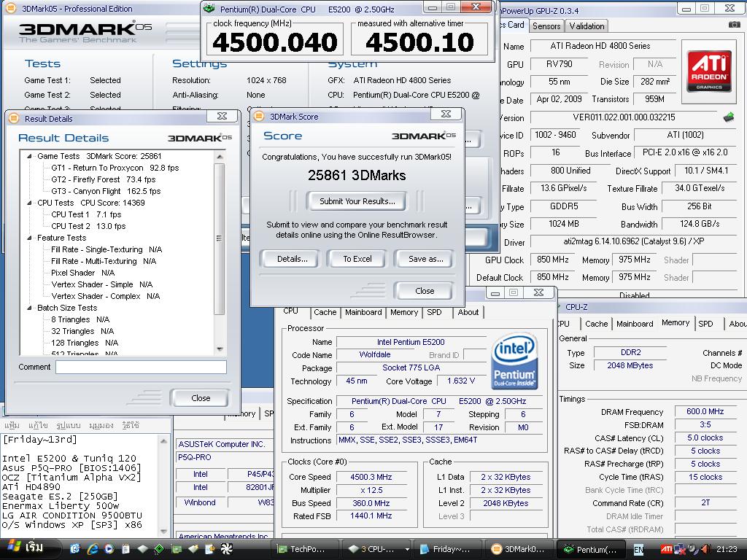Open the Windows Start button
Image resolution: width=747 pixels, height=560 pixels.
[x=29, y=548]
